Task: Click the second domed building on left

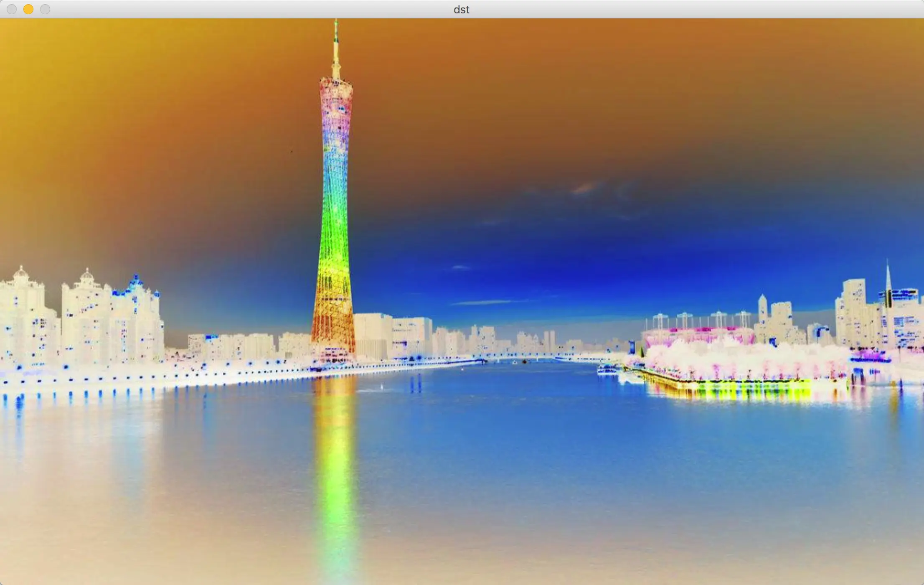Action: [x=87, y=276]
